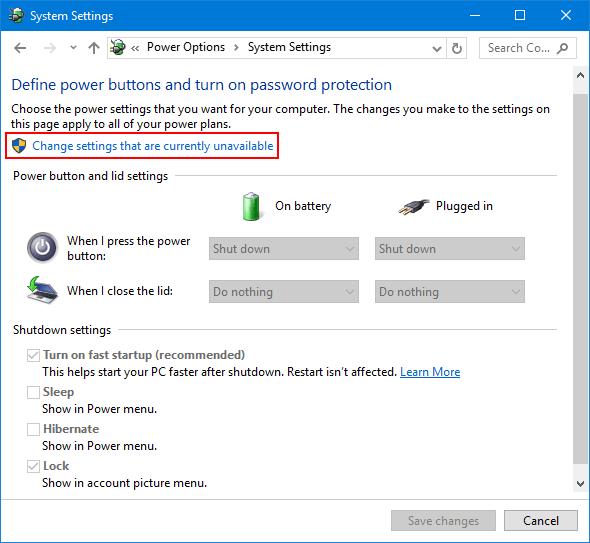
Task: Click the On battery column label
Action: pyautogui.click(x=303, y=206)
